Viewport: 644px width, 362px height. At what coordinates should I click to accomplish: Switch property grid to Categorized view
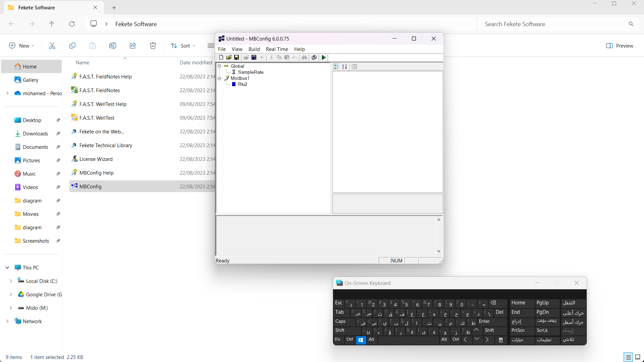coord(336,66)
